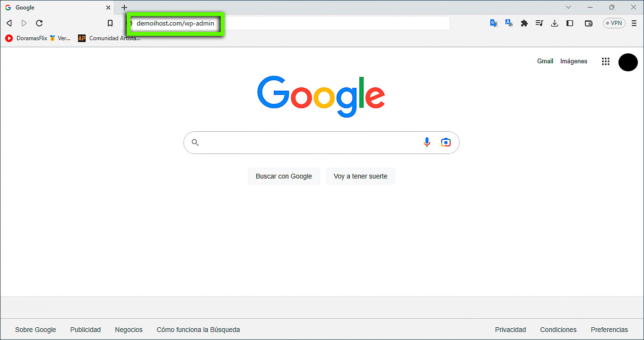Click the puzzle-piece Extensions icon
The height and width of the screenshot is (340, 644).
pos(524,23)
